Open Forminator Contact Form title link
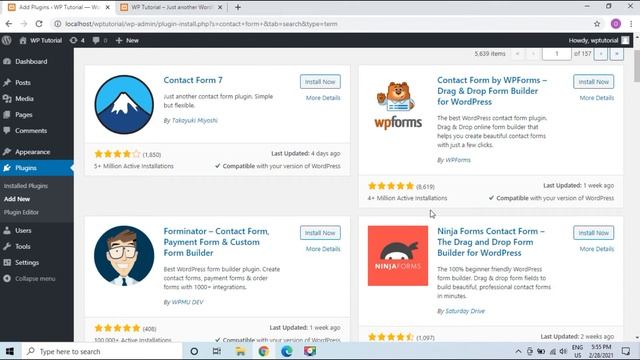Screen dimensions: 640x360 [x=216, y=242]
